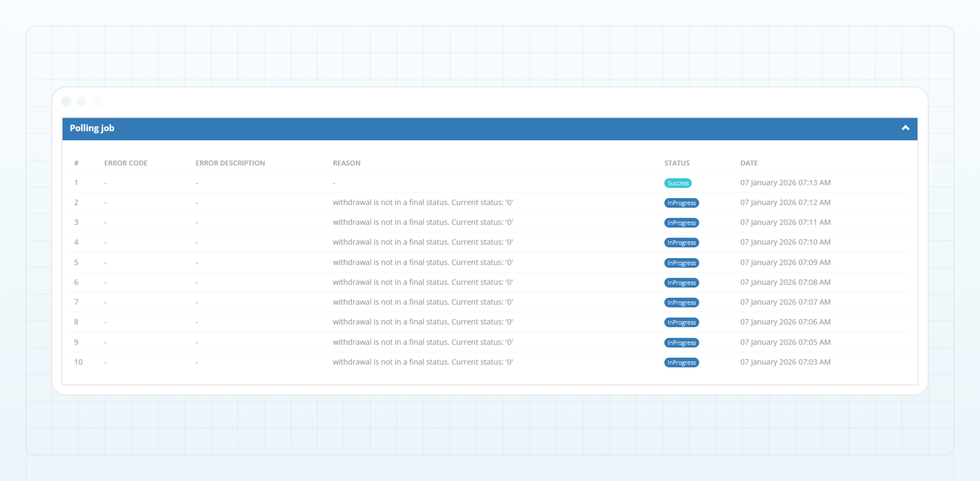Image resolution: width=980 pixels, height=481 pixels.
Task: Click first window control dot
Action: click(66, 101)
